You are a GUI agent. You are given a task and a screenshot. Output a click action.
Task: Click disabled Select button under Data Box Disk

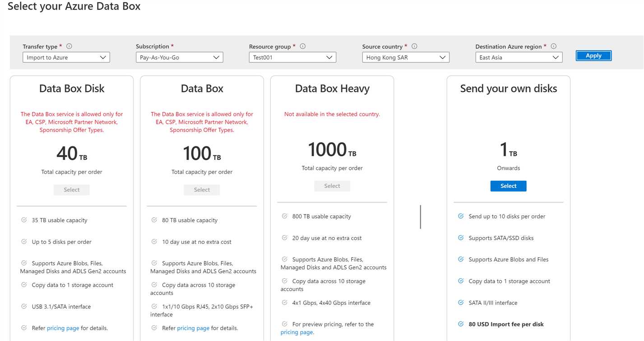click(72, 190)
